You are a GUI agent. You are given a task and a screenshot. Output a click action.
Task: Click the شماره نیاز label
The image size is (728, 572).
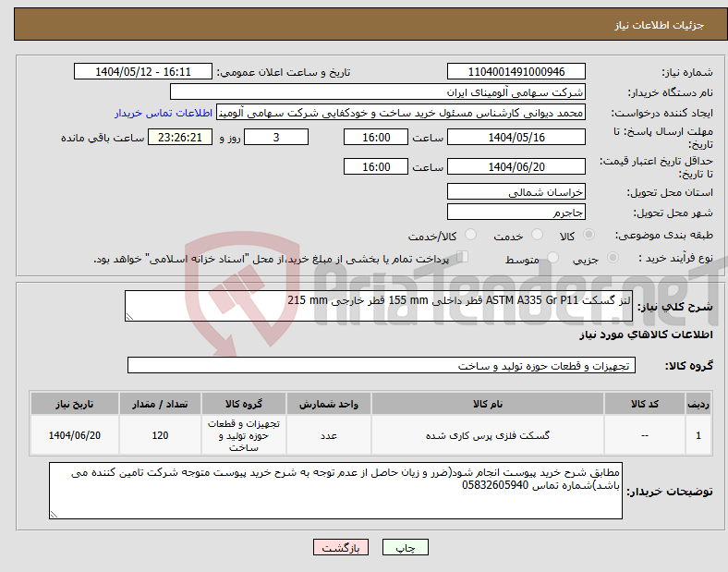(x=687, y=72)
